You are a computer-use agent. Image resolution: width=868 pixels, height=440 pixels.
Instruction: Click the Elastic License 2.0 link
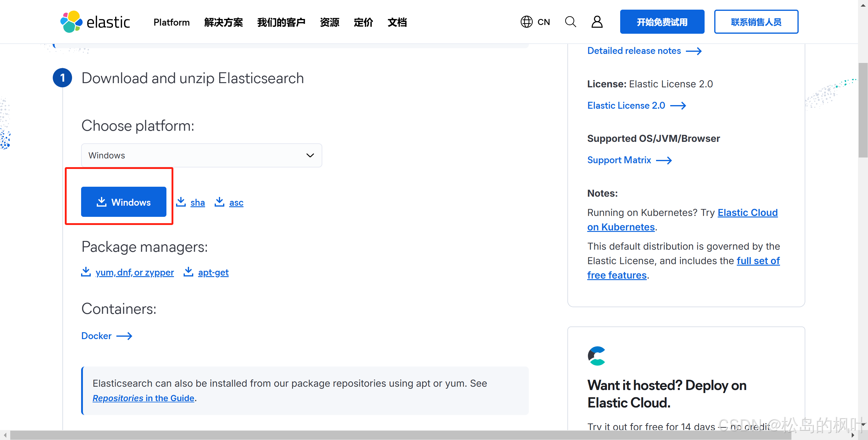(x=625, y=105)
